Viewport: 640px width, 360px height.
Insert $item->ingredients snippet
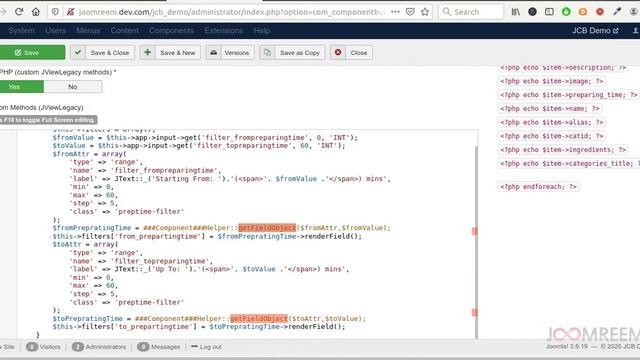point(562,150)
